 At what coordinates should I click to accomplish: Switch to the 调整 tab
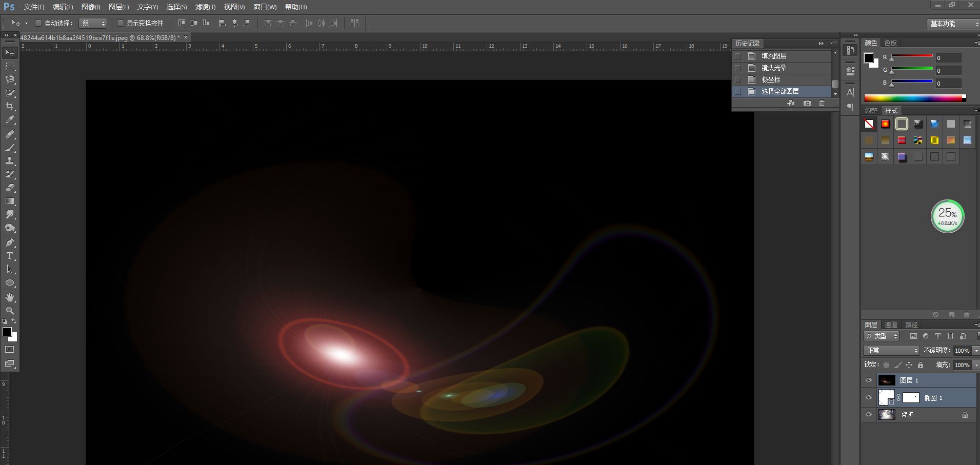click(x=871, y=110)
